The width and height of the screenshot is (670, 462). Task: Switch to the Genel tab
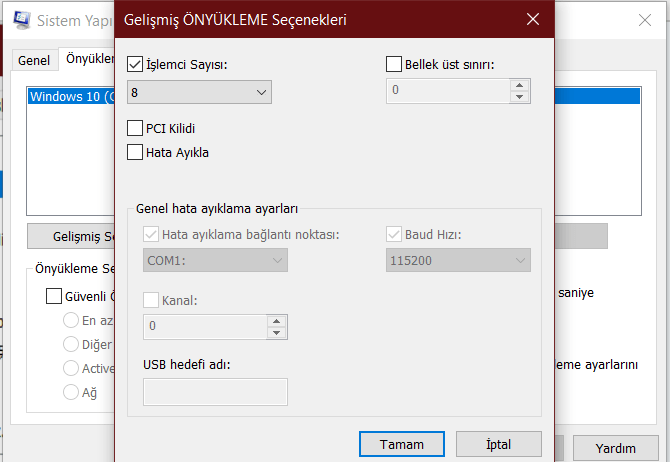click(x=33, y=60)
